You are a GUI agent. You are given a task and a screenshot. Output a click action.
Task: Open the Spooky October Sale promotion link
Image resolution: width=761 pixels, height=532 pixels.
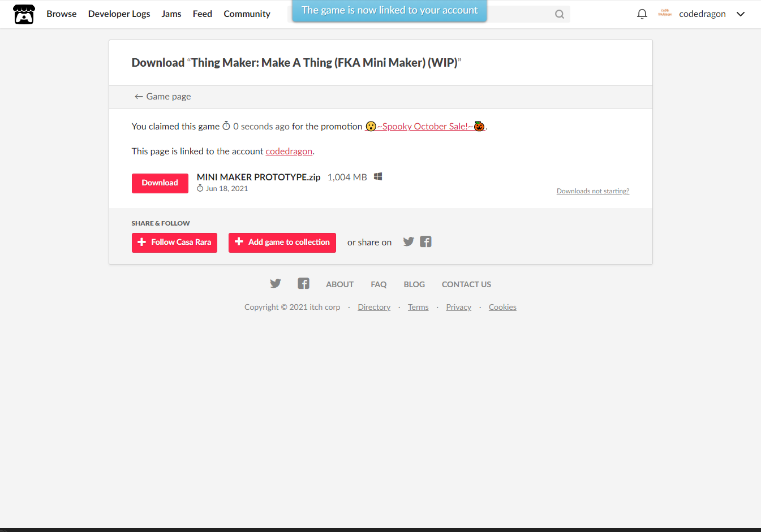[425, 127]
